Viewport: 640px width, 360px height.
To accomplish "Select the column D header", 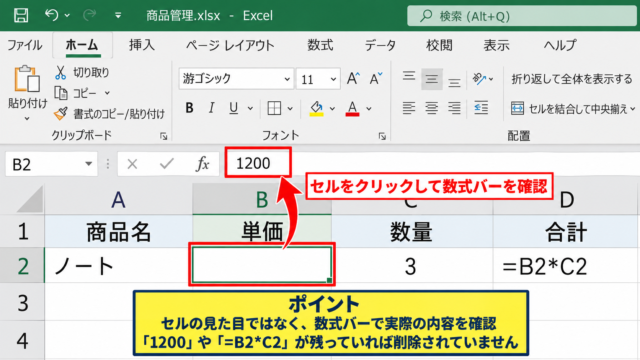I will pyautogui.click(x=567, y=199).
